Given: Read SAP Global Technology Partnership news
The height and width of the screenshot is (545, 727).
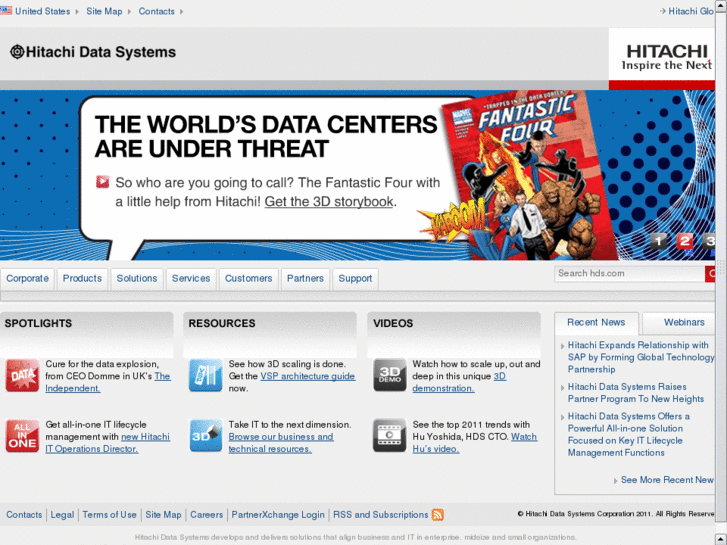Looking at the screenshot, I should pos(641,357).
